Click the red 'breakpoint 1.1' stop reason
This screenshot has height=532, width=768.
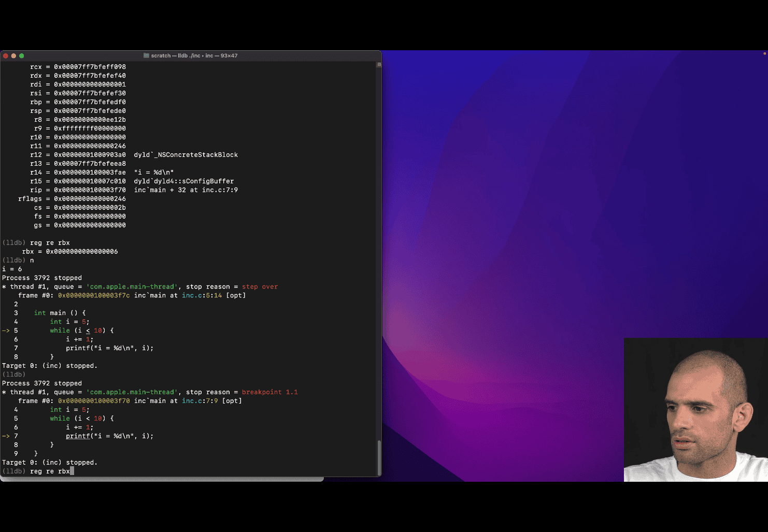[269, 392]
